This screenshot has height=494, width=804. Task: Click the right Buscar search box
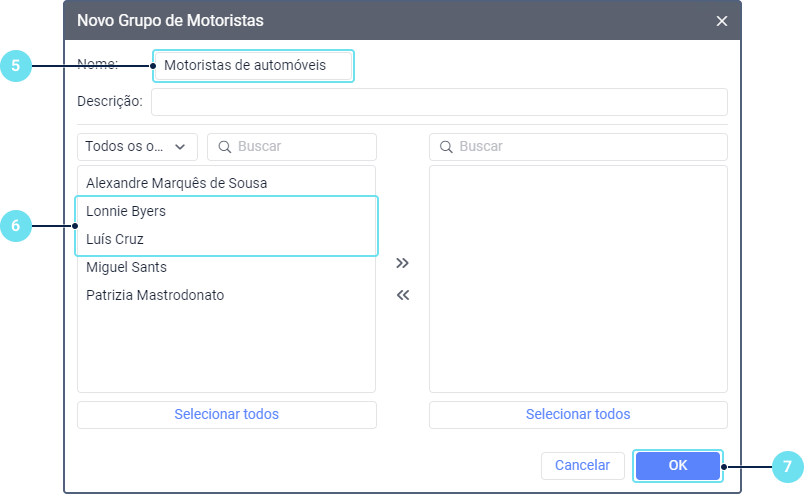(585, 146)
